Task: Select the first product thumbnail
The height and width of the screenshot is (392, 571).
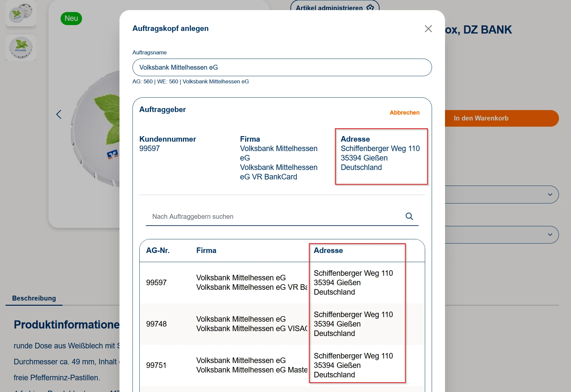Action: pos(21,13)
